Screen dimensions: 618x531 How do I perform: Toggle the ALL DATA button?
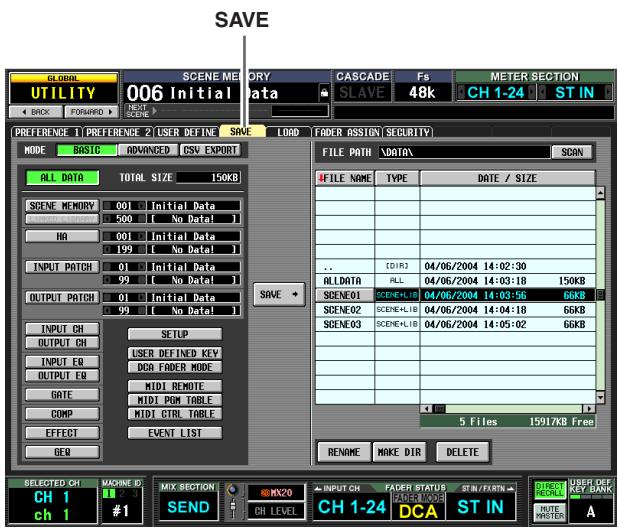pos(62,178)
